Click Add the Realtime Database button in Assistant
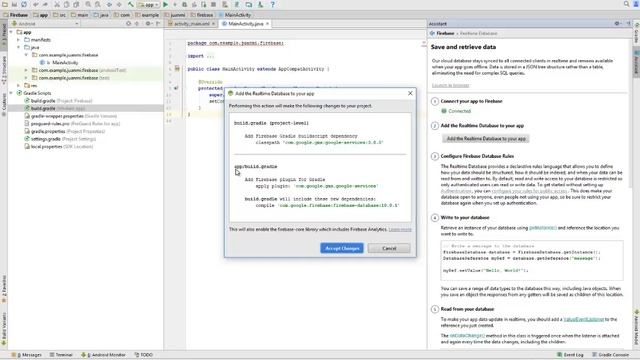 [486, 139]
